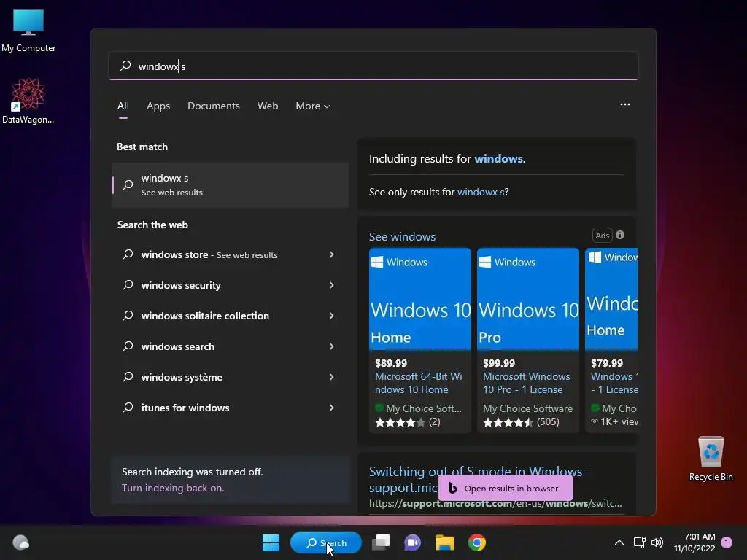
Task: Open the DataWagon desktop shortcut
Action: click(28, 101)
